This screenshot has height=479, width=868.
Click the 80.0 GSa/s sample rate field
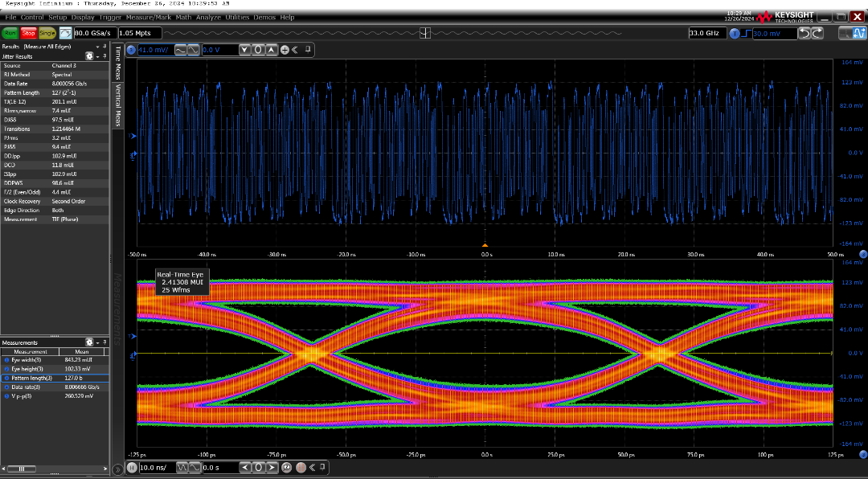click(95, 33)
